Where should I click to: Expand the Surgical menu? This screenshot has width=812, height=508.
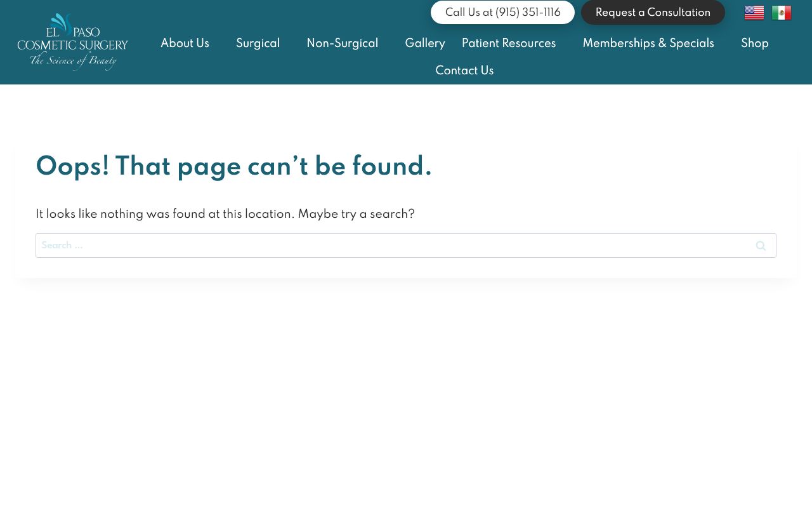coord(258,44)
